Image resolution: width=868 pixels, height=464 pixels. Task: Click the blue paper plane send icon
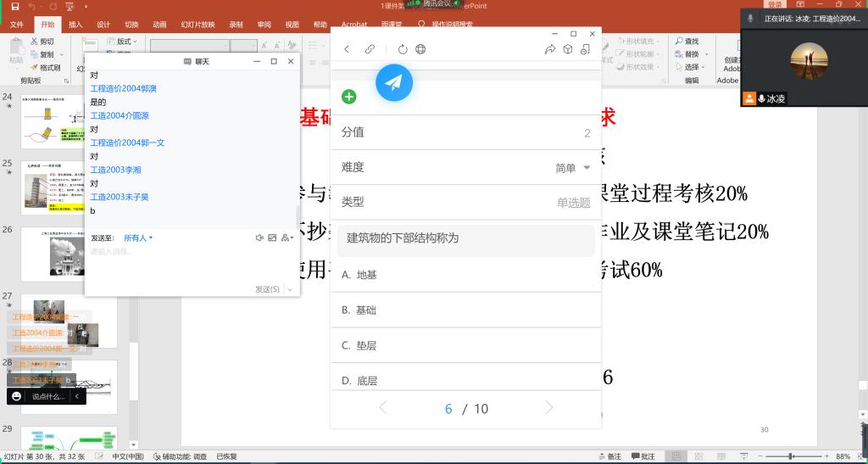click(x=394, y=82)
